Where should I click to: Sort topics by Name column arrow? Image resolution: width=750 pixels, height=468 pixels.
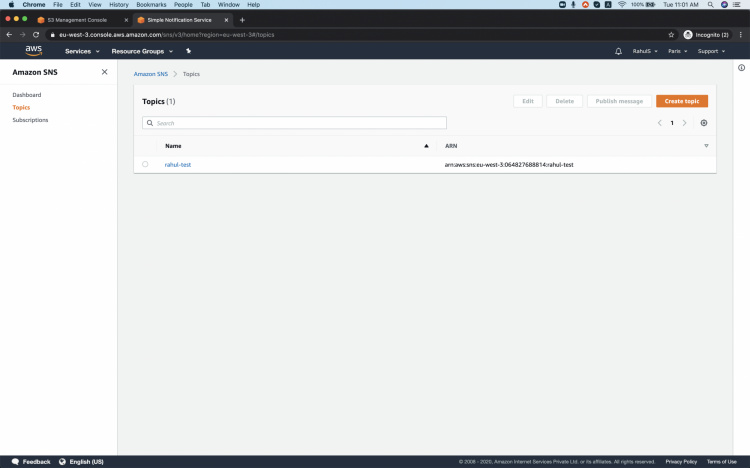pos(427,146)
